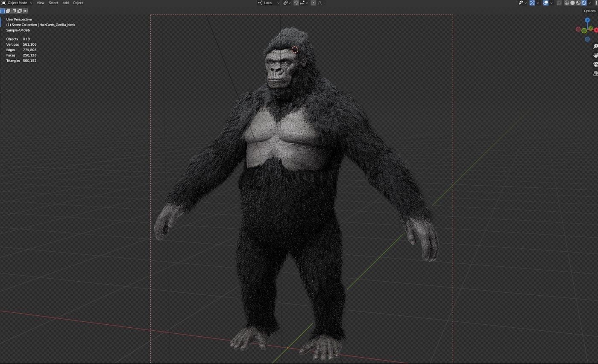Click the Faces value '250,128'
The width and height of the screenshot is (598, 364).
(30, 55)
